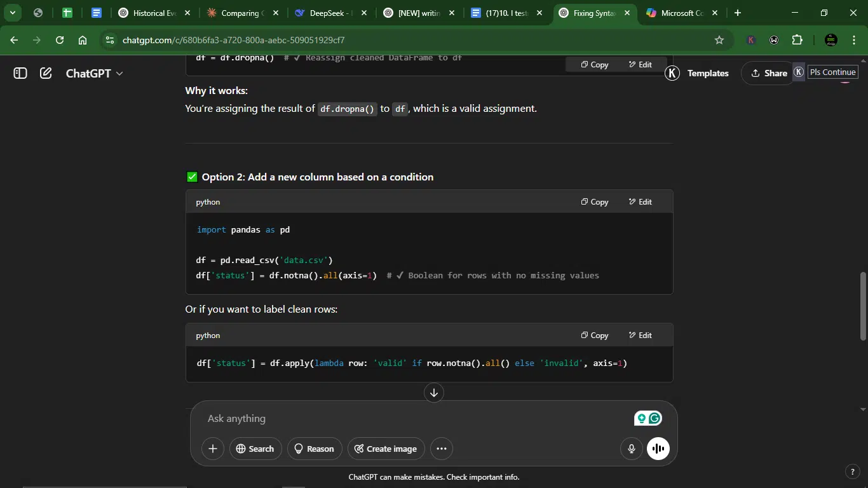Open the Templates menu
868x488 pixels.
[708, 73]
